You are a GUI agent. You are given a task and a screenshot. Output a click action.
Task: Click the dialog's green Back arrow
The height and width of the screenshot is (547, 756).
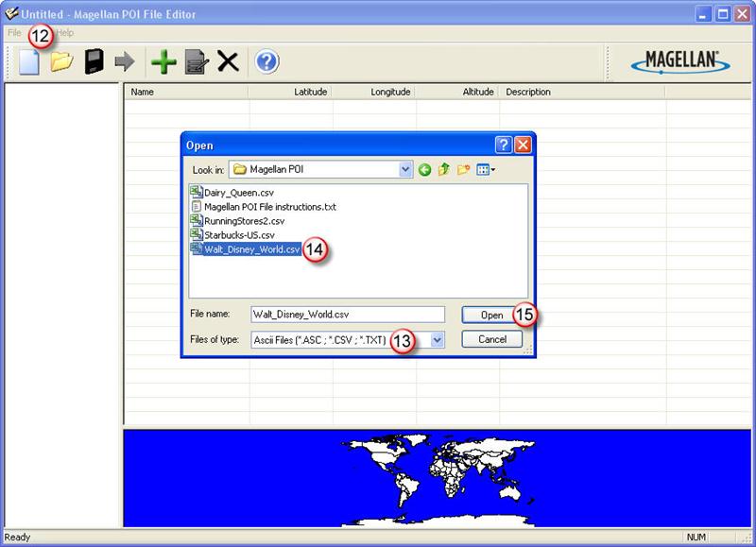point(425,170)
